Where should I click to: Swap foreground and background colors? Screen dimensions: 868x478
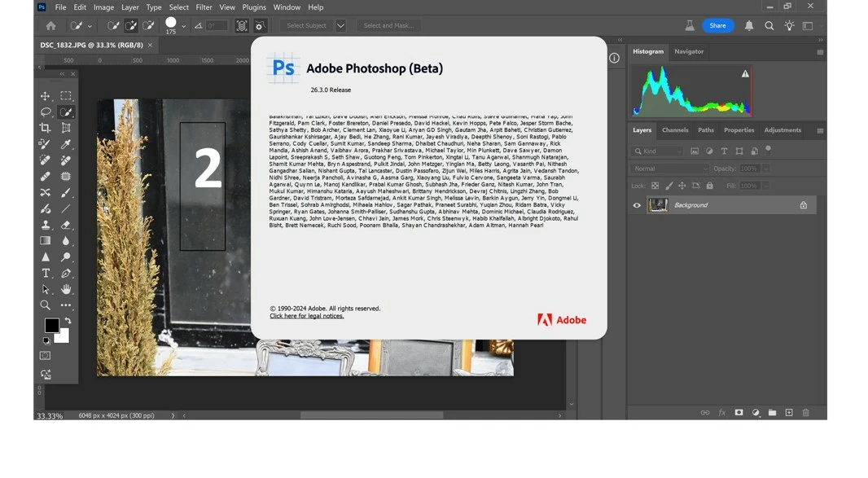(x=68, y=321)
